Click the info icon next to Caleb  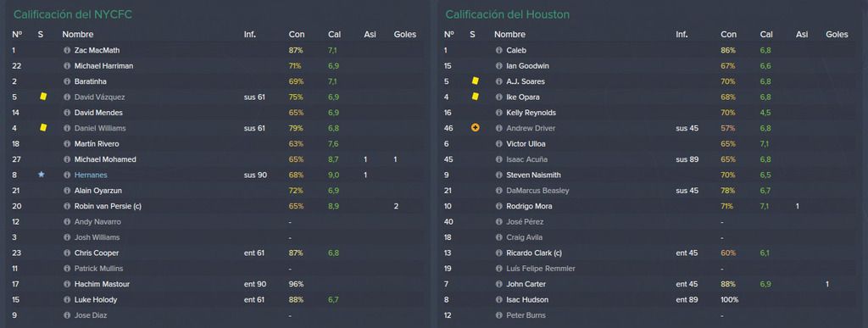click(498, 50)
